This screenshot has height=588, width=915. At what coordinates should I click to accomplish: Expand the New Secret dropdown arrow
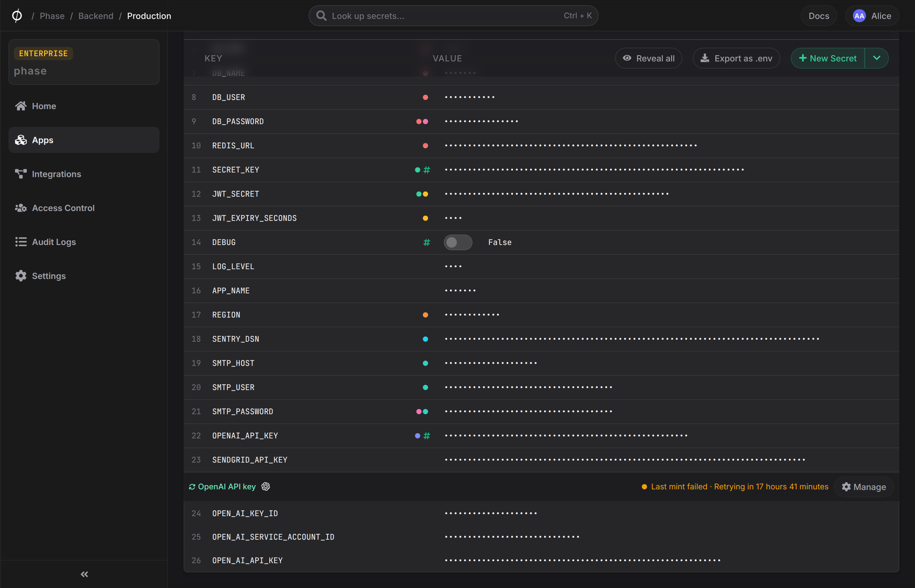click(x=876, y=58)
